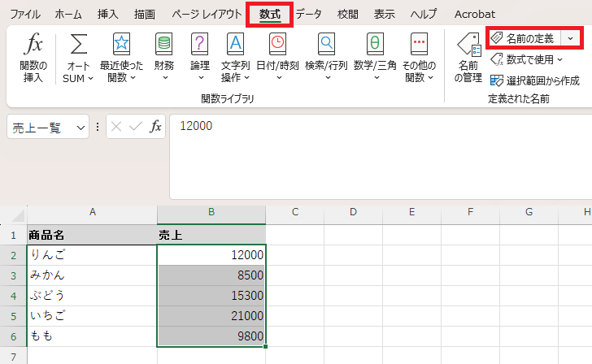Open the 数学/三角 theta icon
Viewport: 592px width, 364px height.
coord(375,44)
